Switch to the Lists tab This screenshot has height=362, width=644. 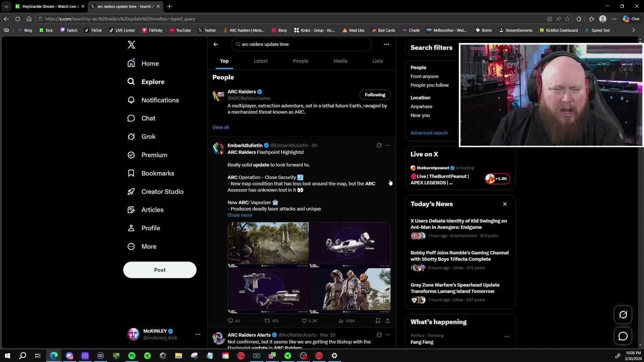point(377,61)
